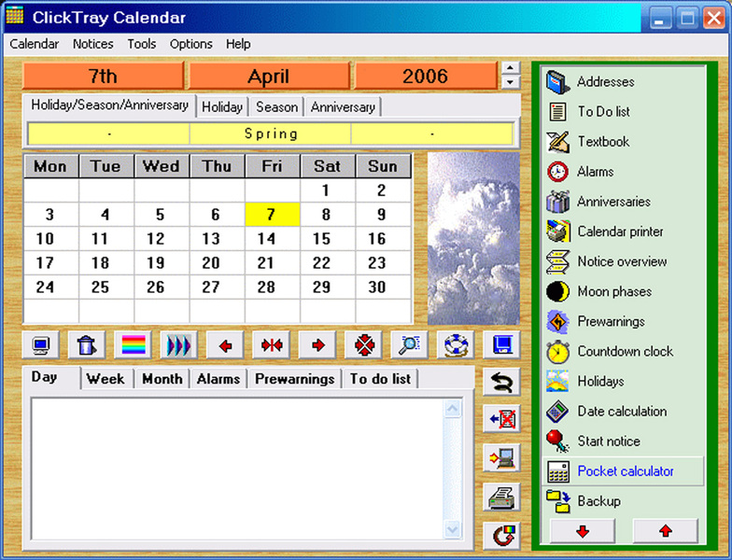
Task: Open the Alarms clock icon
Action: pos(558,172)
